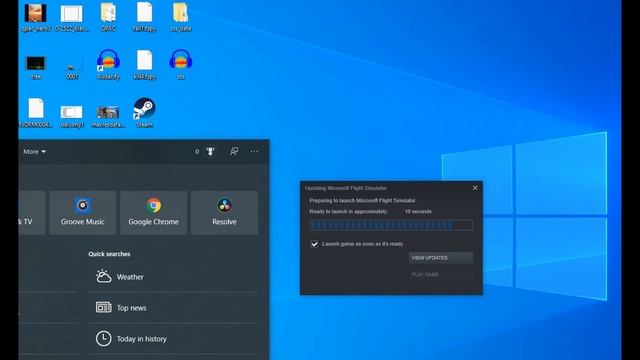The width and height of the screenshot is (640, 360).
Task: Click the Quick searches heading
Action: tap(109, 254)
